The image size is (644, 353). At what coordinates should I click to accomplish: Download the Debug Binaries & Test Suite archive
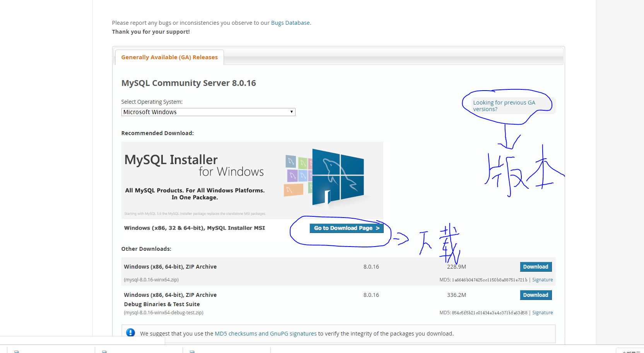536,295
